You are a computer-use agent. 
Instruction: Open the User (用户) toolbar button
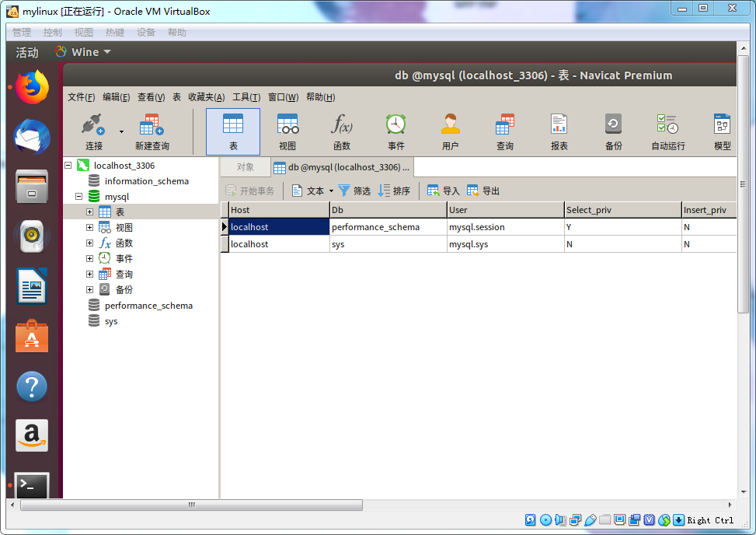coord(451,131)
